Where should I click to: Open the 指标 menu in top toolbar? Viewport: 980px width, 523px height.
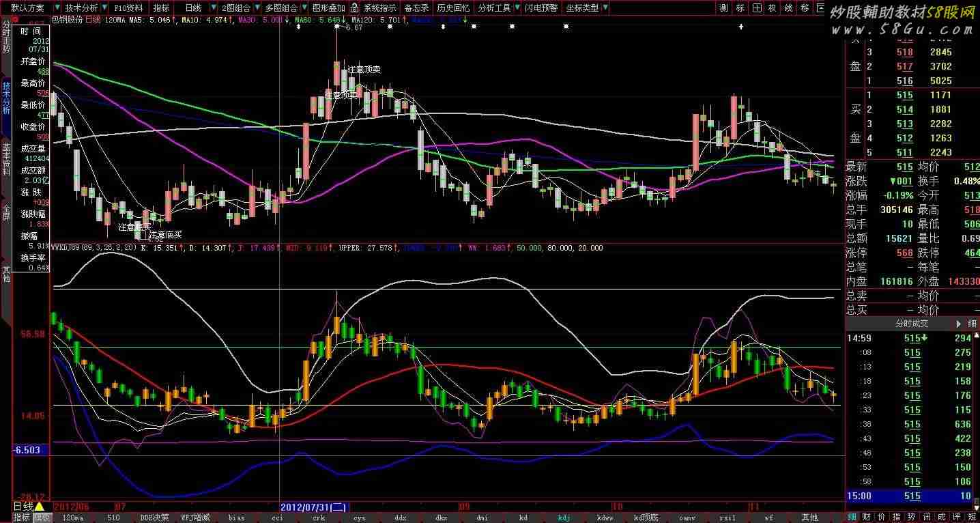tap(161, 8)
